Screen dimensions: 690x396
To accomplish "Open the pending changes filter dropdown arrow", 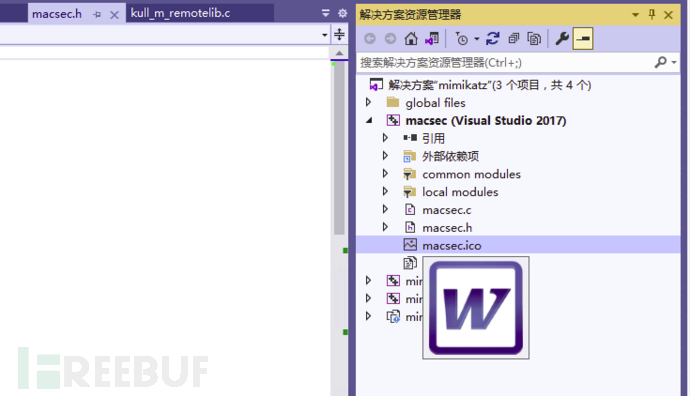I will [477, 39].
